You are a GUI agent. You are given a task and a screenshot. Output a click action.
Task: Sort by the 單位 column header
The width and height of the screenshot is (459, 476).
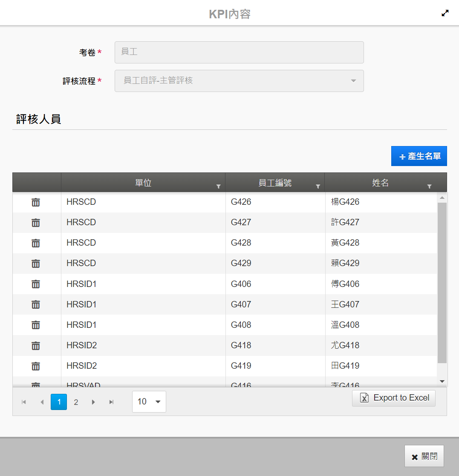coord(143,183)
